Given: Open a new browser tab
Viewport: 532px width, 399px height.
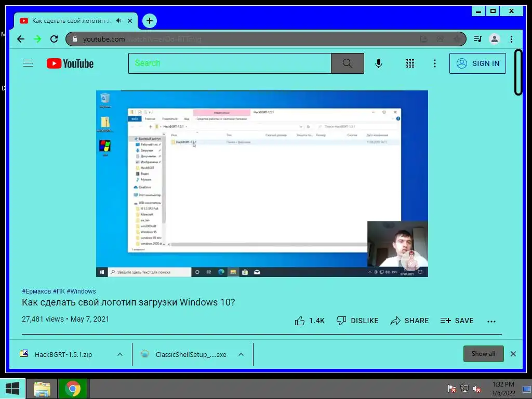Looking at the screenshot, I should click(149, 21).
